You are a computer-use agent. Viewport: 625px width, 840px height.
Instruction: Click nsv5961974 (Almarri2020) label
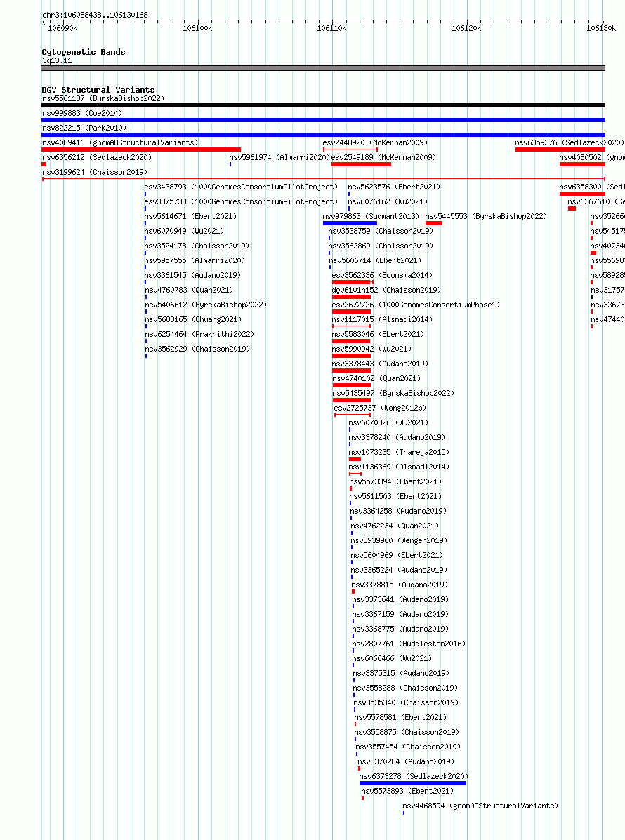click(279, 157)
